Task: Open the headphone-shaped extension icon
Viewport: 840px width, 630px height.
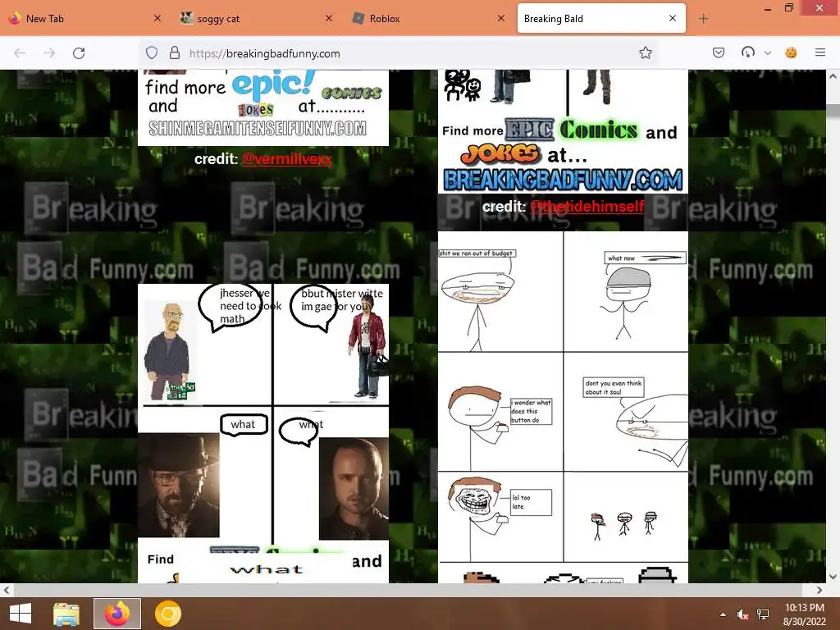Action: coord(748,52)
